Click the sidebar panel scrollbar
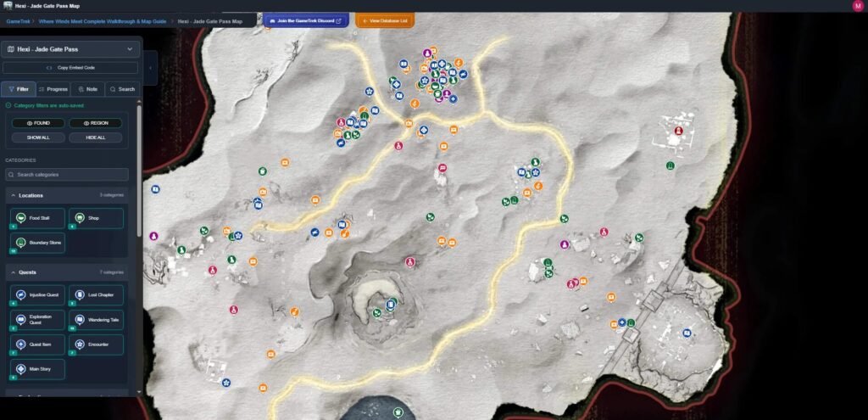 (141, 255)
